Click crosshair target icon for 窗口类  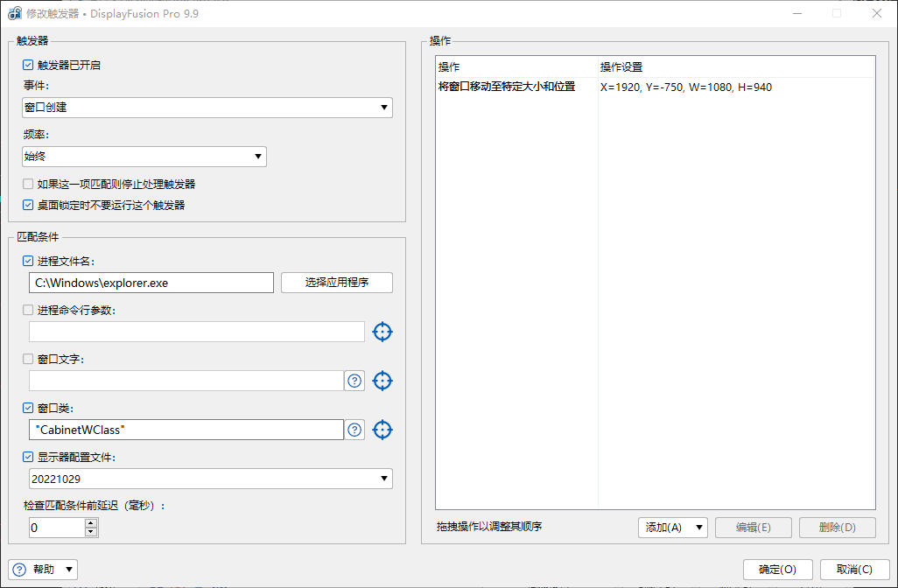(382, 430)
